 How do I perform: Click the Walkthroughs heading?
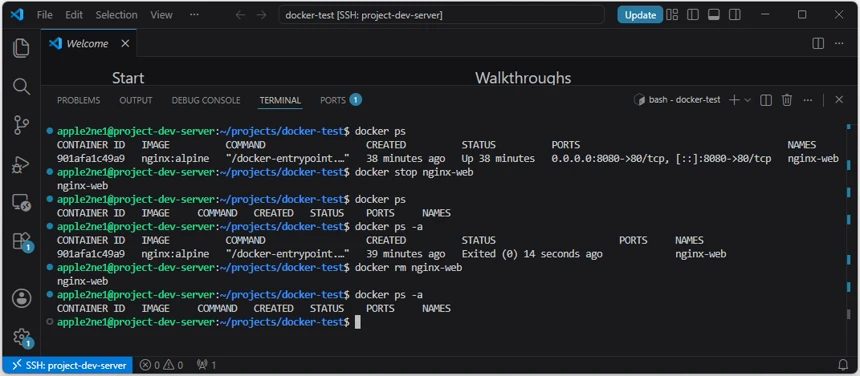[x=523, y=78]
